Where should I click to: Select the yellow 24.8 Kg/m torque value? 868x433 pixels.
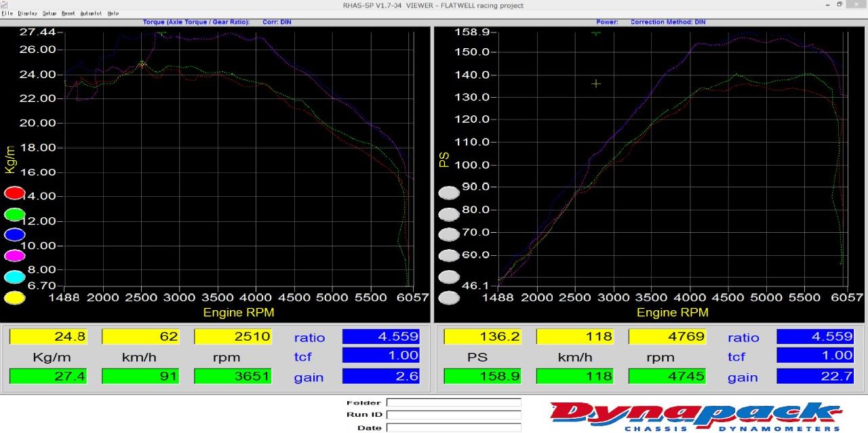48,337
